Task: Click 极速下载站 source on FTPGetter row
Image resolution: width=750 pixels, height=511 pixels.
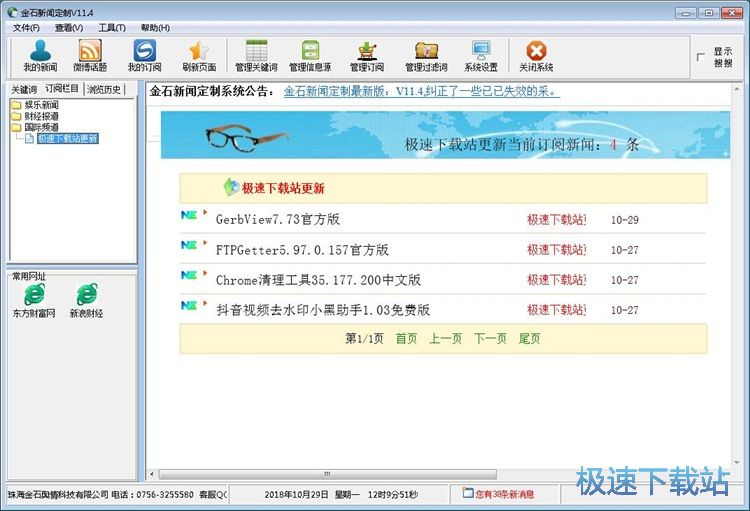Action: pos(557,250)
